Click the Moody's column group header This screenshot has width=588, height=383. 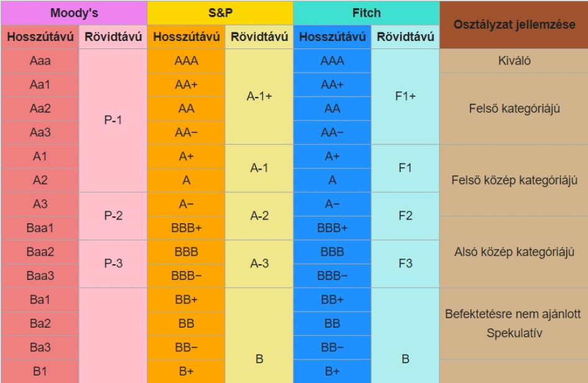tap(74, 13)
